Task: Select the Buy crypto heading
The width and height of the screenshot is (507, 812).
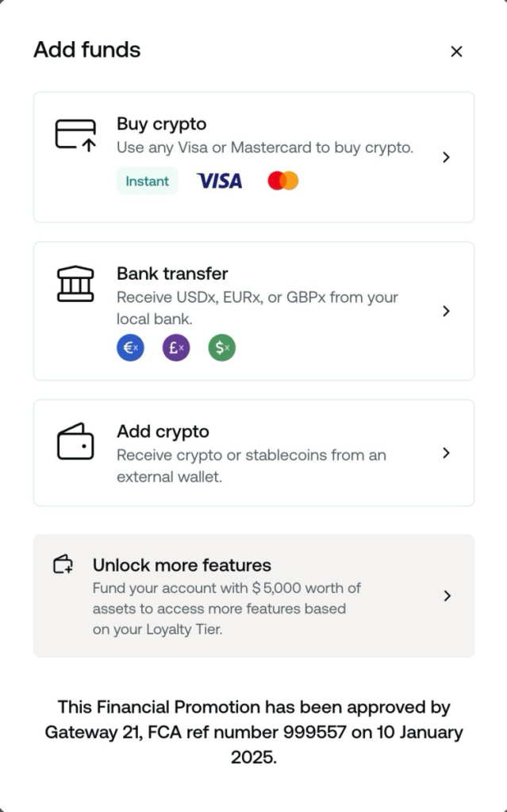Action: coord(161,124)
